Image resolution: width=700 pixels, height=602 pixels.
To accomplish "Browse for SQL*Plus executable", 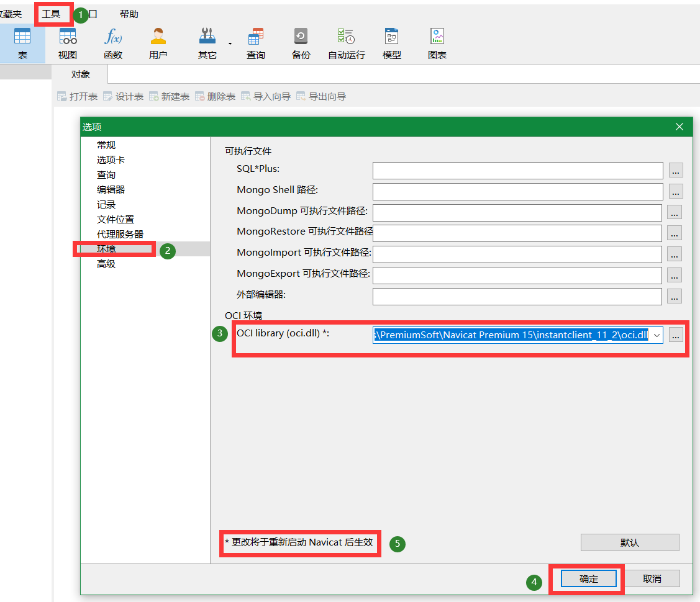I will click(676, 170).
